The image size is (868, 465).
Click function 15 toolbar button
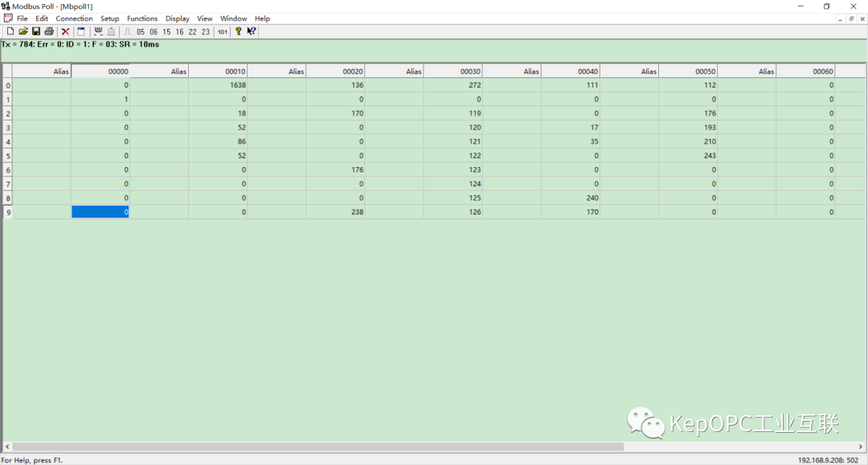[166, 32]
